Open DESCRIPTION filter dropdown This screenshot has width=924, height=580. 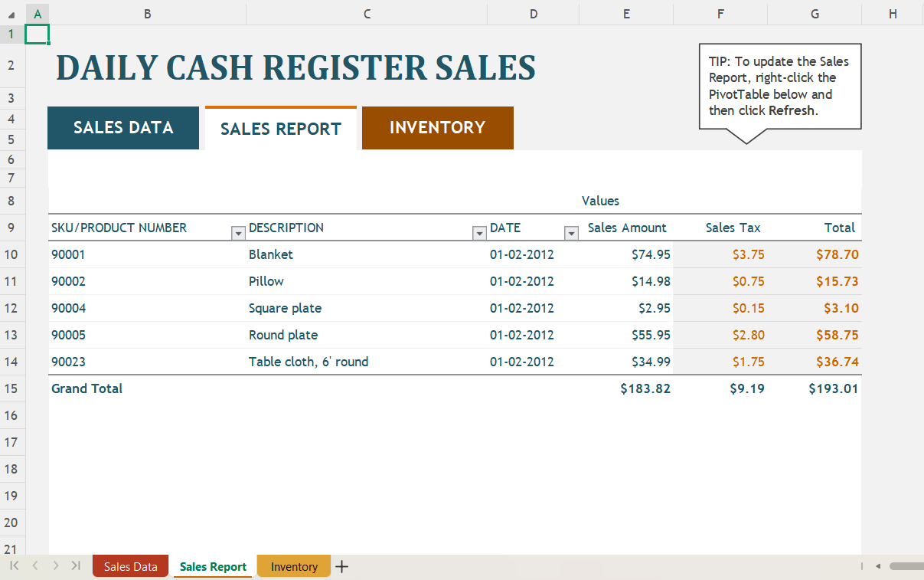tap(479, 233)
